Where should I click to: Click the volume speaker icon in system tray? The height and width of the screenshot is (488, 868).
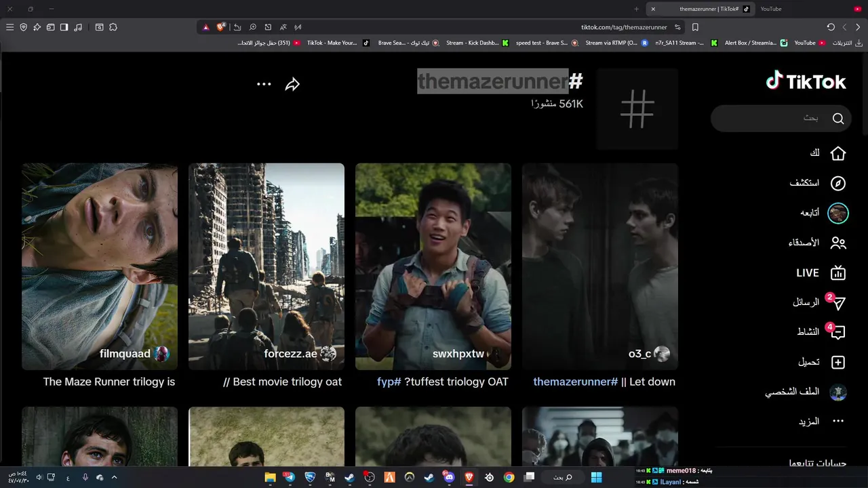point(39,477)
